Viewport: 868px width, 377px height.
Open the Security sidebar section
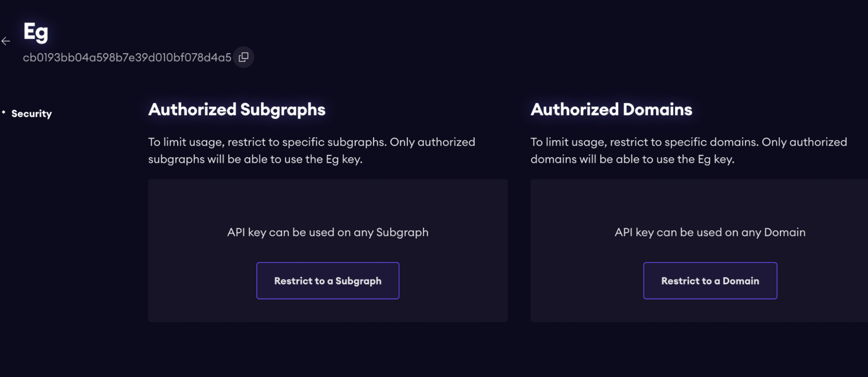coord(31,114)
